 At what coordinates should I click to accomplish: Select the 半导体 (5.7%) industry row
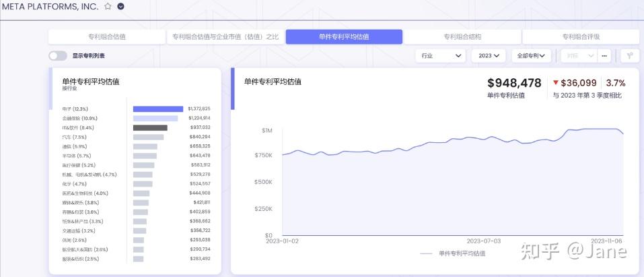tap(137, 156)
